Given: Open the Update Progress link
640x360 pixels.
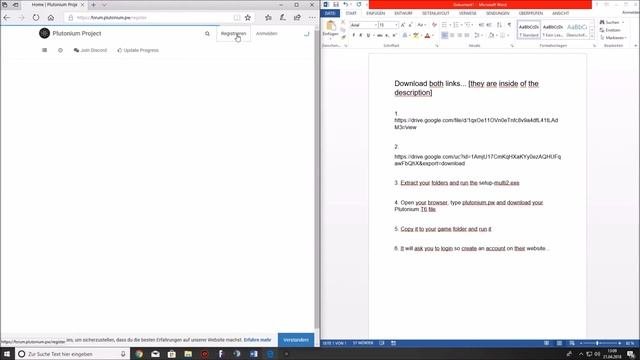Looking at the screenshot, I should click(138, 50).
